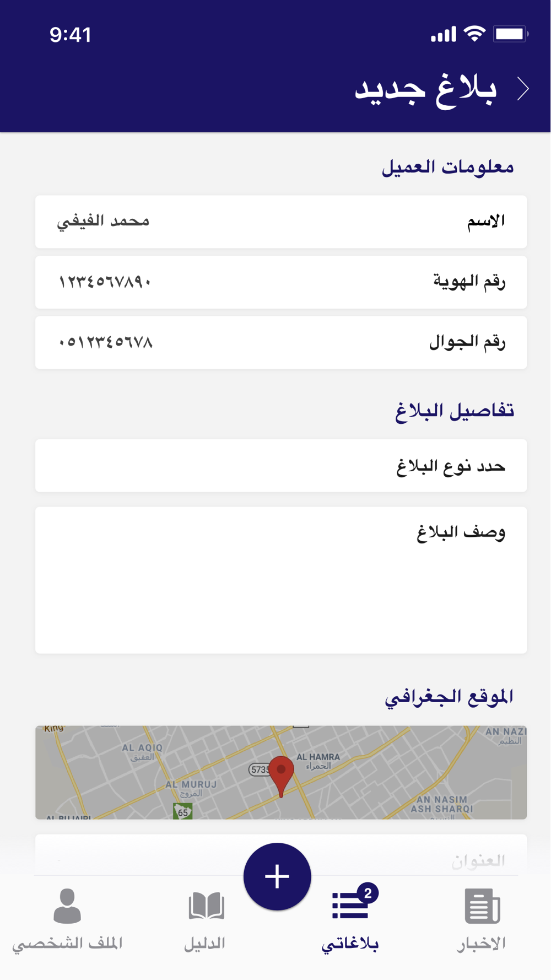This screenshot has height=980, width=551.
Task: Select the الاسم name field
Action: coord(281,222)
